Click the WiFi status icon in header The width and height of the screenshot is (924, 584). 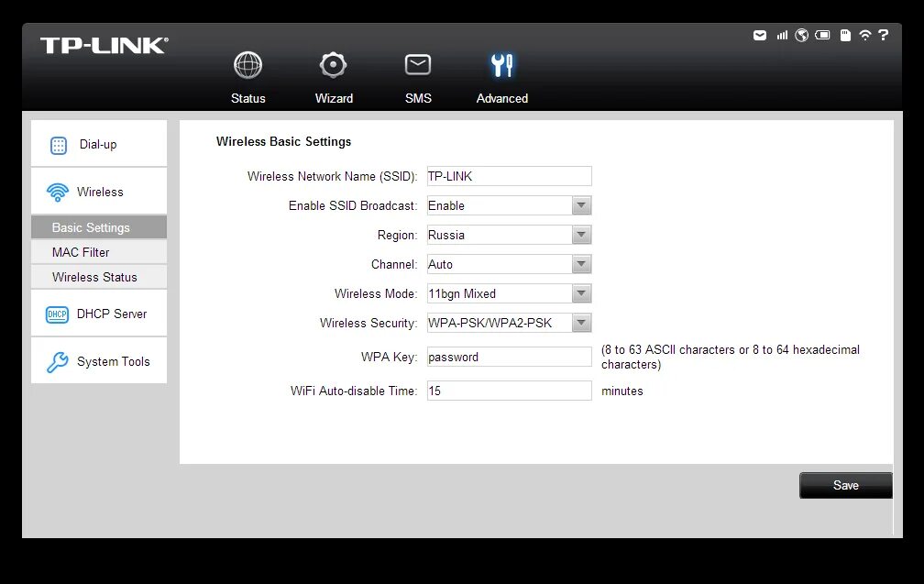click(865, 36)
